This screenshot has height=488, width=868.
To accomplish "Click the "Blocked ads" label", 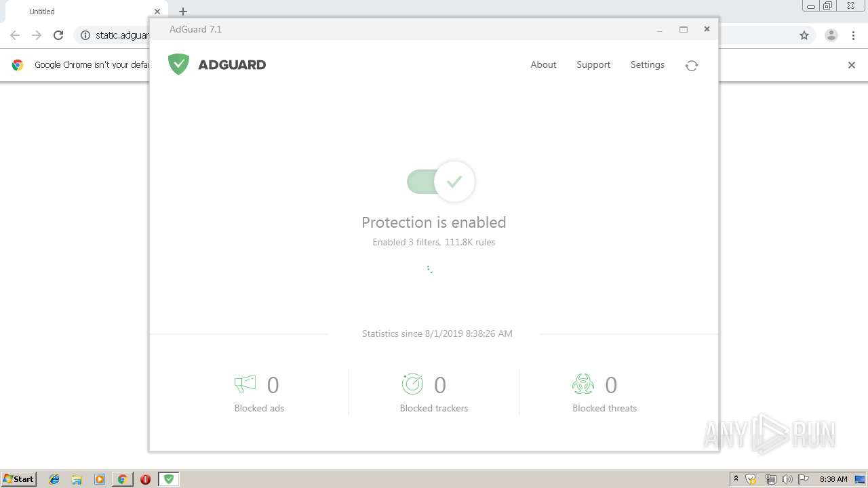I will point(259,408).
